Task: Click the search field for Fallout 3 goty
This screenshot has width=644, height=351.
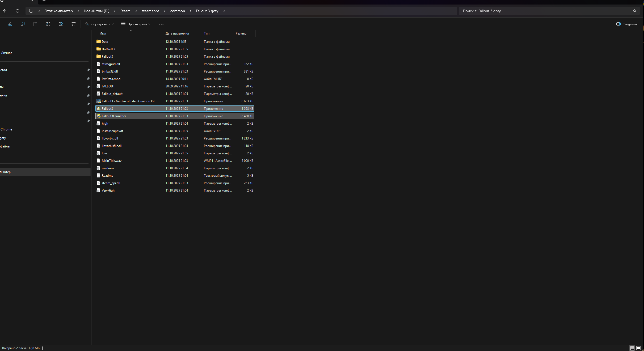Action: 546,11
